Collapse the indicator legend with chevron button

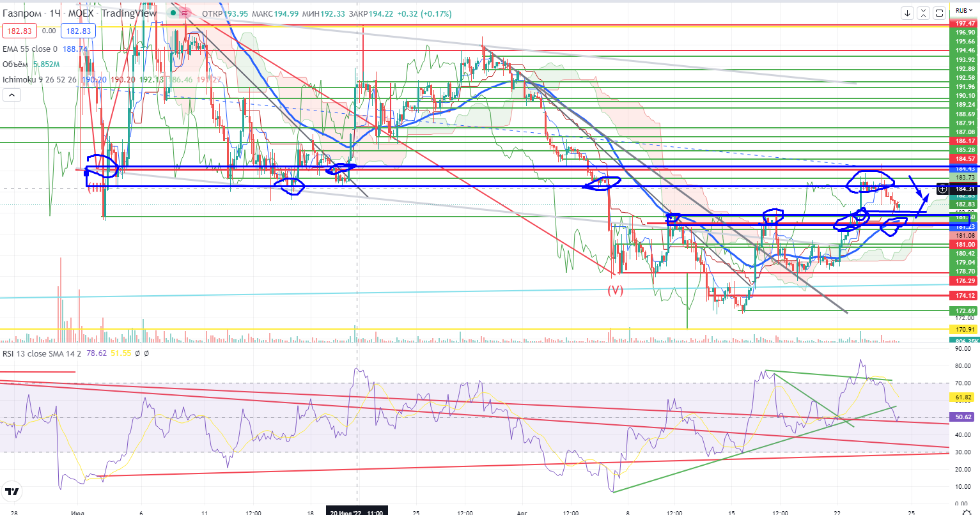(12, 95)
